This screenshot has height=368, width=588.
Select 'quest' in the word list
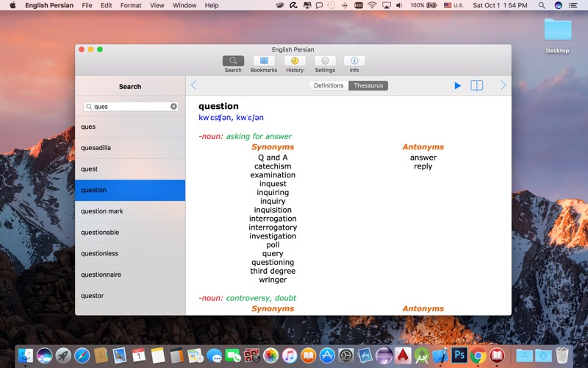point(130,169)
